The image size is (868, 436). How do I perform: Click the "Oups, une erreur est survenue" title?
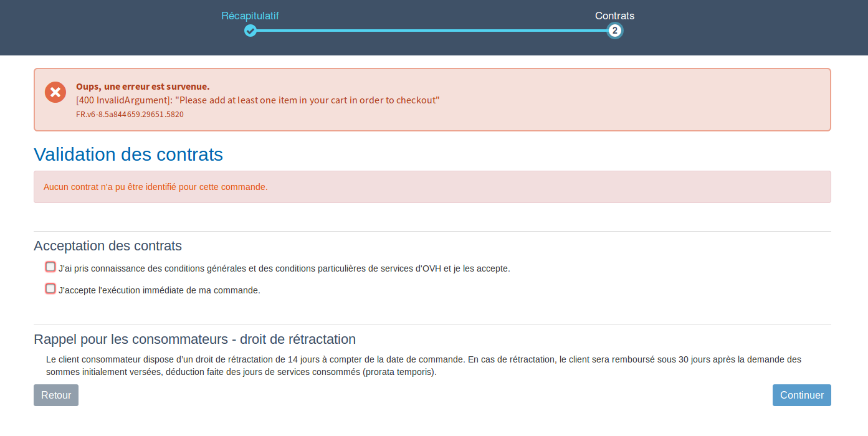(143, 87)
